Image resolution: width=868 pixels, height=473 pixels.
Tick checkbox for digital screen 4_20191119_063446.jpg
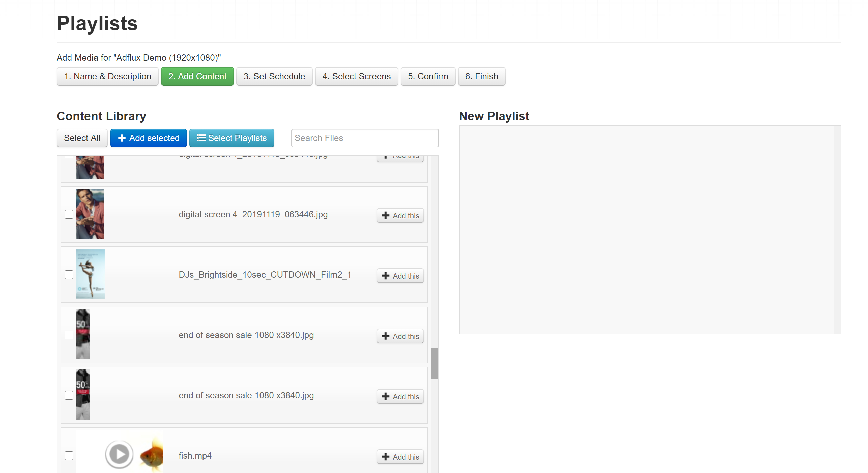tap(69, 214)
